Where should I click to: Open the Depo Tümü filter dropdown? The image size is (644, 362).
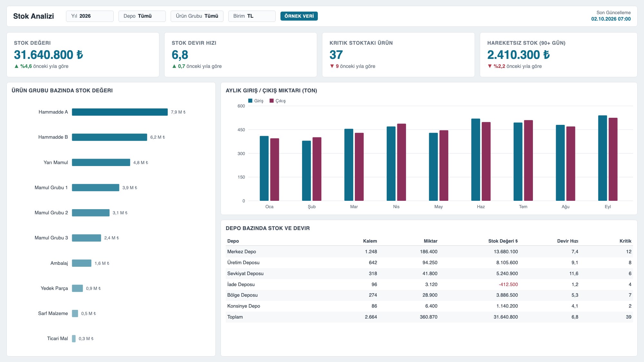pos(142,16)
